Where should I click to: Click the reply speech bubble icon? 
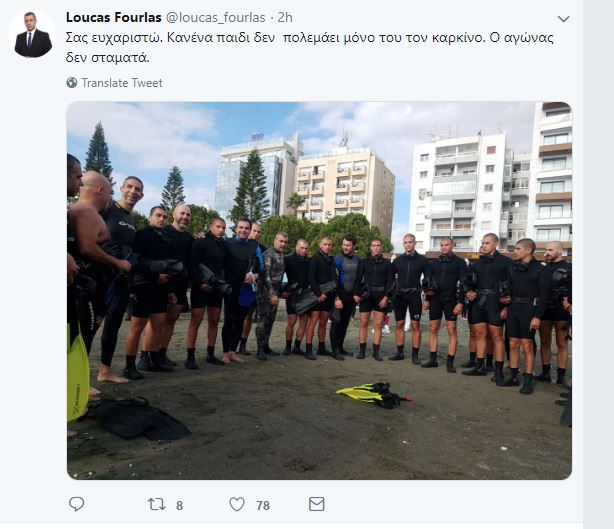(76, 504)
